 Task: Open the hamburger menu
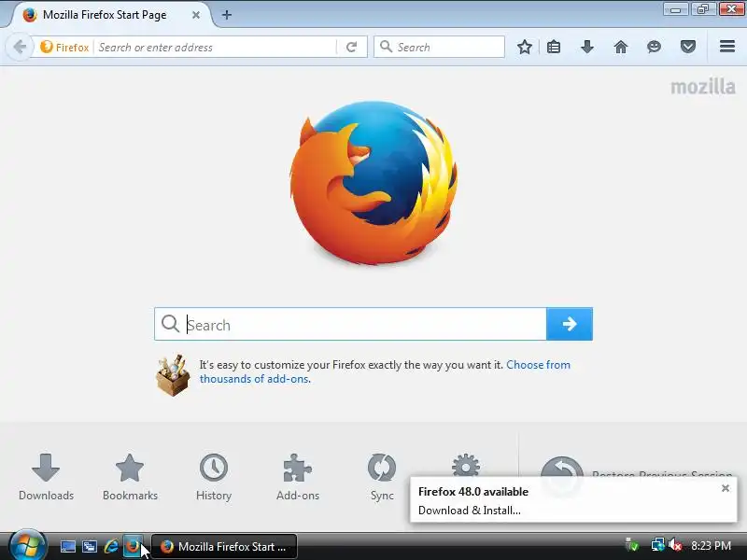pos(727,47)
